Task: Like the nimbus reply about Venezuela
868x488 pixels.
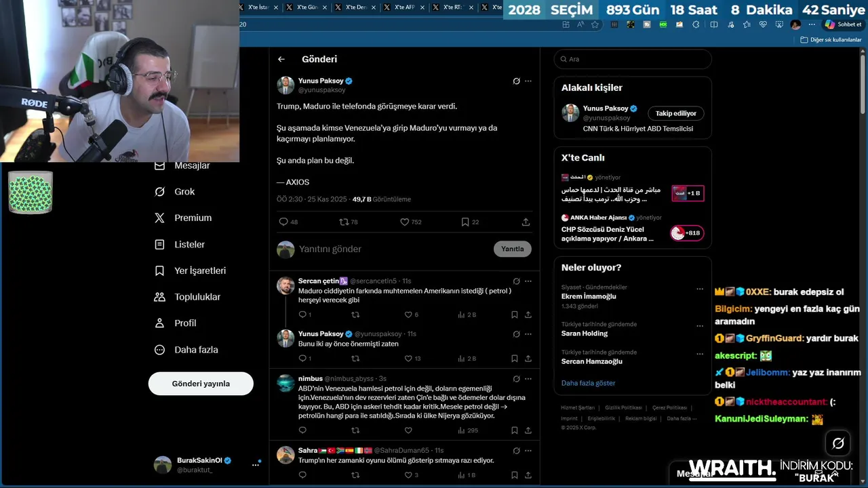Action: [x=408, y=430]
